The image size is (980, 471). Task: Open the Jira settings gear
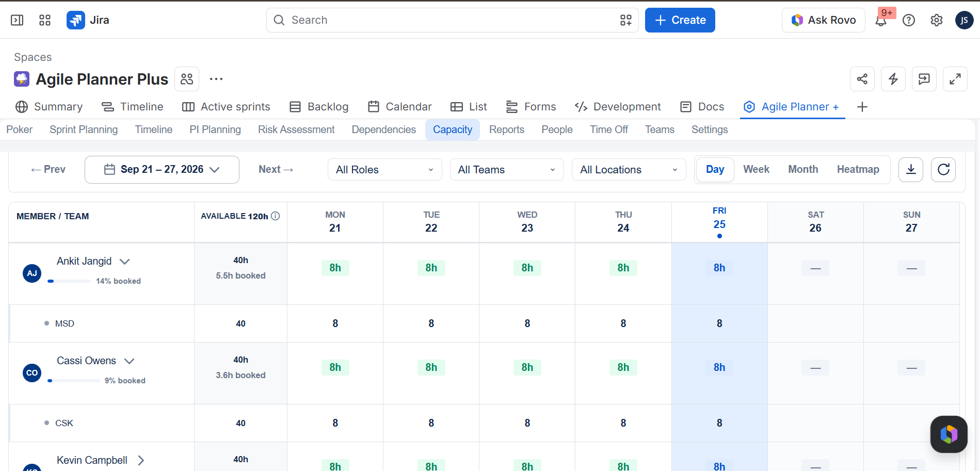pyautogui.click(x=937, y=20)
